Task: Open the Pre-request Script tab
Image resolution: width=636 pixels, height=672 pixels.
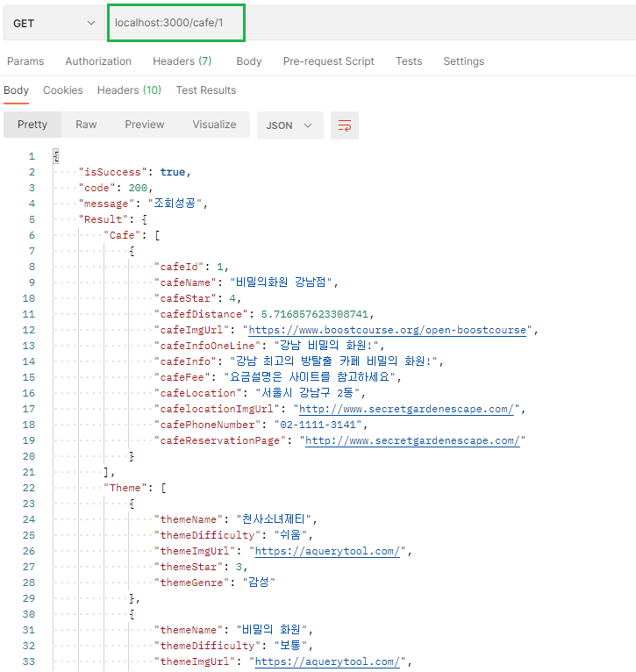Action: click(x=329, y=61)
